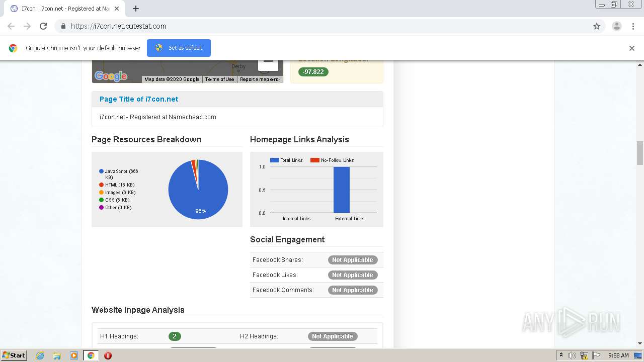Viewport: 644px width, 362px height.
Task: Click the scrollbar up arrow
Action: 640,64
